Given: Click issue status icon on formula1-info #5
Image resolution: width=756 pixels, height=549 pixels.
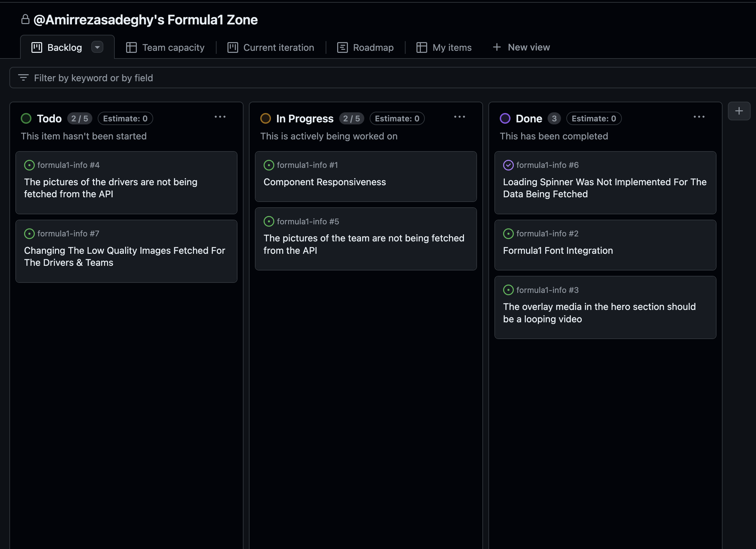Looking at the screenshot, I should pos(269,221).
